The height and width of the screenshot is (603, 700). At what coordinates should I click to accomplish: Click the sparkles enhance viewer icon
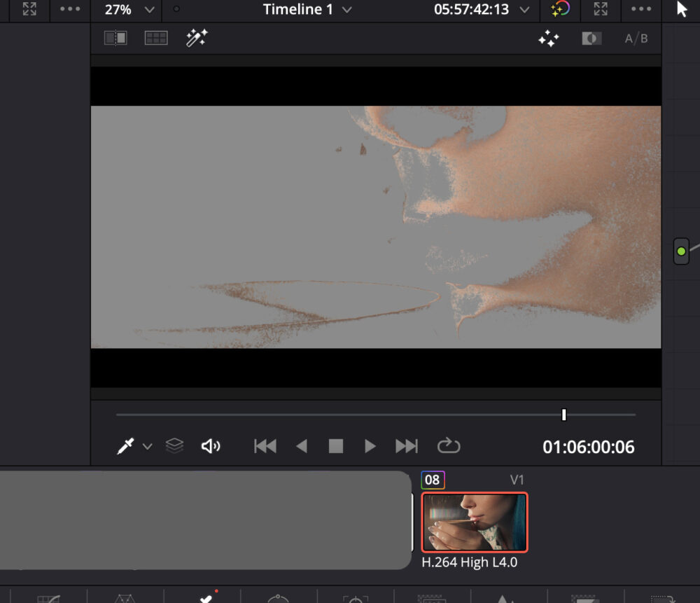549,39
